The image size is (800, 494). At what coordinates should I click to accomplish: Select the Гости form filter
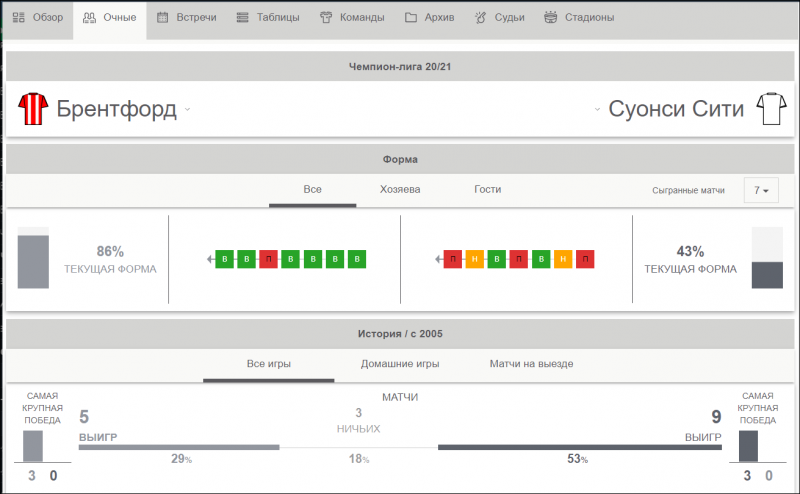pos(488,190)
